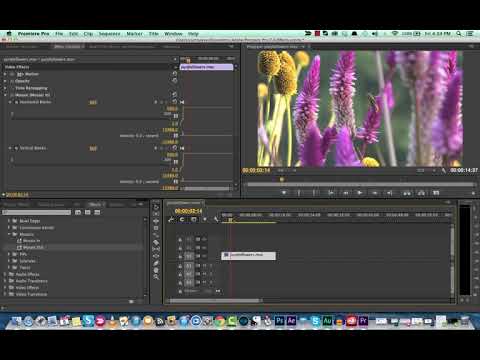Select the Hand tool in the tools panel
Image resolution: width=480 pixels, height=360 pixels.
(156, 270)
